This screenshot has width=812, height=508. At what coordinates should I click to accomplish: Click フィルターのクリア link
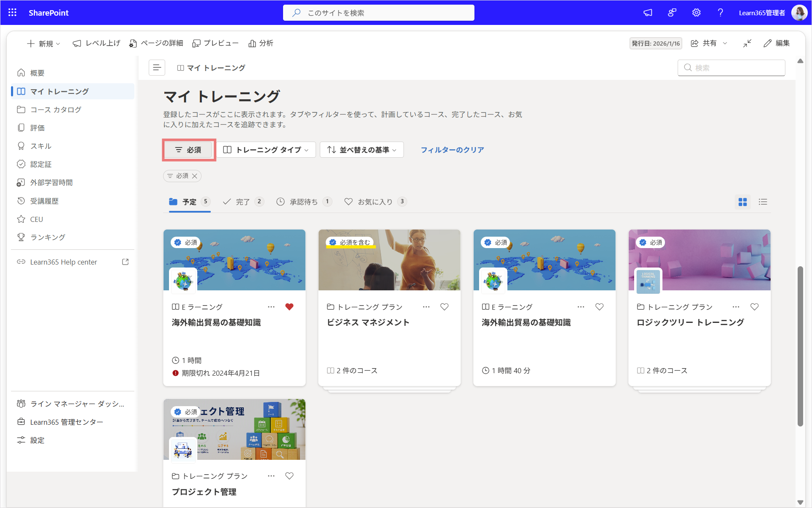pyautogui.click(x=452, y=150)
